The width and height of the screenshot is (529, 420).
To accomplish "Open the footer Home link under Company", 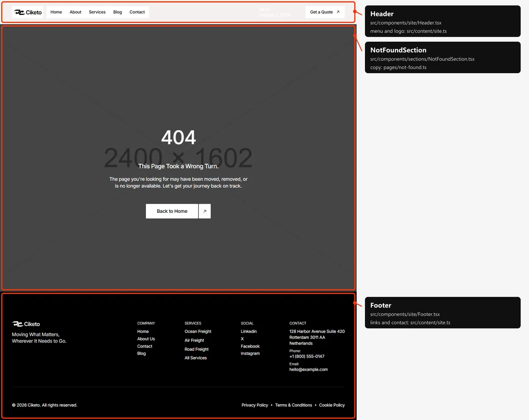I will [x=143, y=331].
